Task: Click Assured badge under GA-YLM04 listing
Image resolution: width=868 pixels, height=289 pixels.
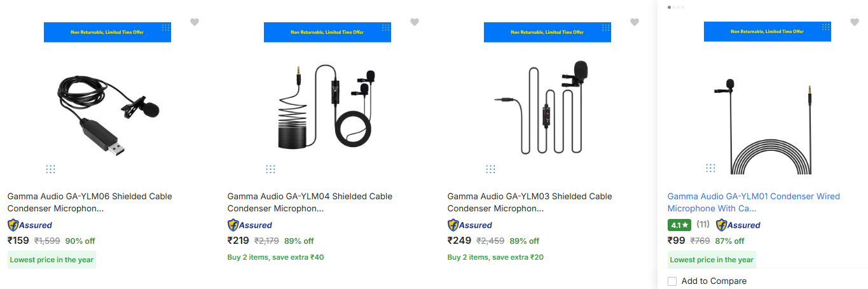Action: (x=250, y=225)
